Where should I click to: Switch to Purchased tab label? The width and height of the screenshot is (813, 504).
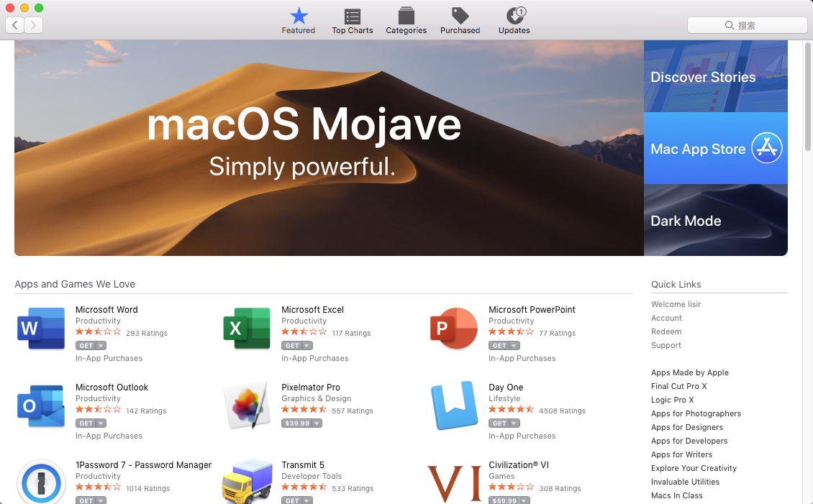tap(460, 31)
